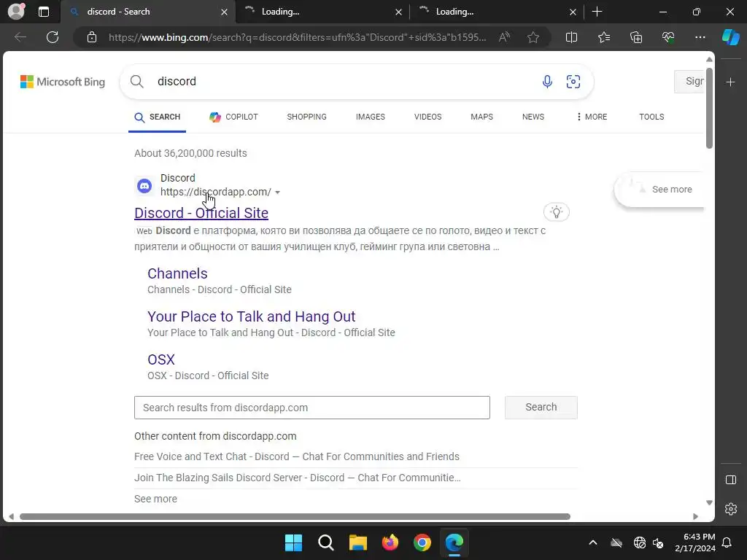Open the clock showing 6:43 PM

tap(695, 542)
